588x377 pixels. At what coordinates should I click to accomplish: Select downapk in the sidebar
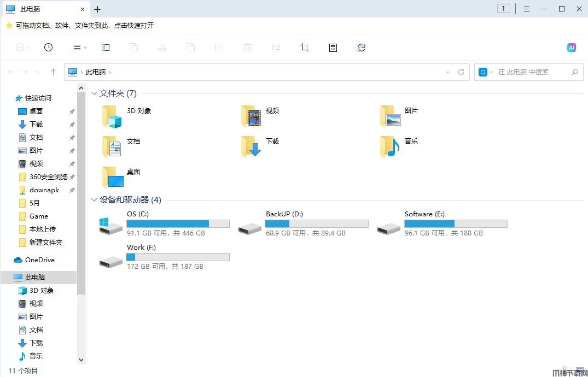click(x=39, y=190)
